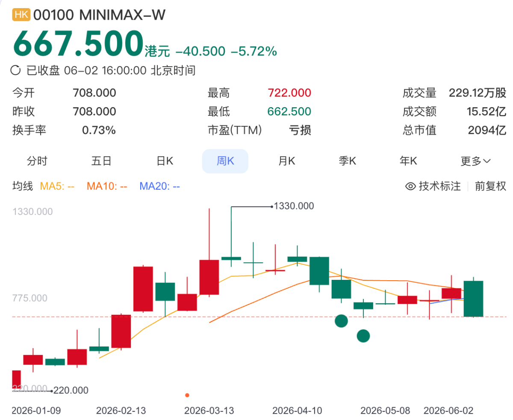This screenshot has width=513, height=420.
Task: Click the 最低 value 662.500
Action: click(x=289, y=112)
